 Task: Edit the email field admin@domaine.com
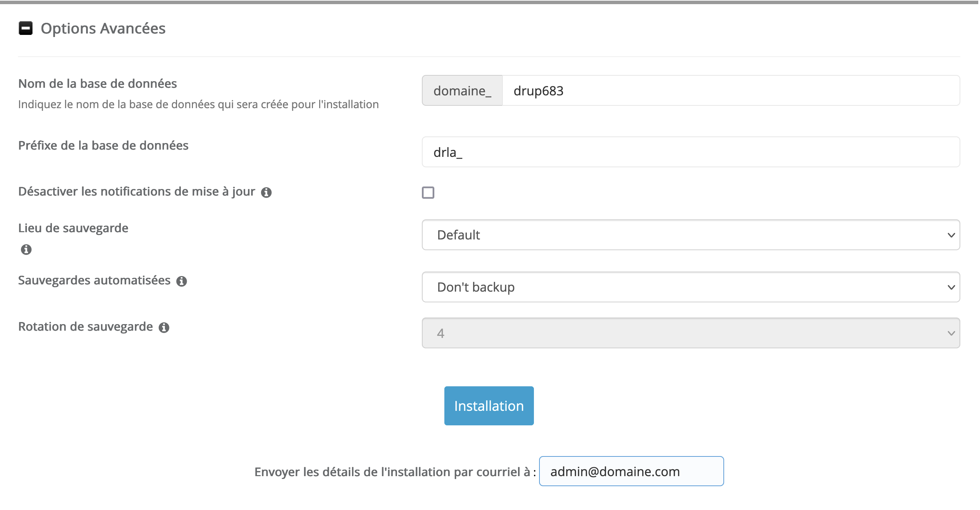(631, 471)
